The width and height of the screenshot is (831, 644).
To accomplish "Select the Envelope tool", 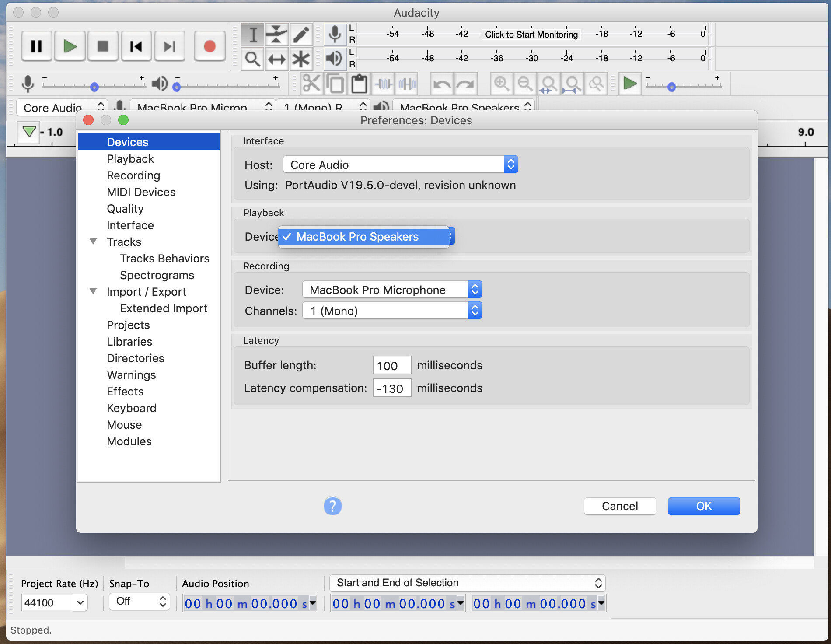I will (x=276, y=35).
